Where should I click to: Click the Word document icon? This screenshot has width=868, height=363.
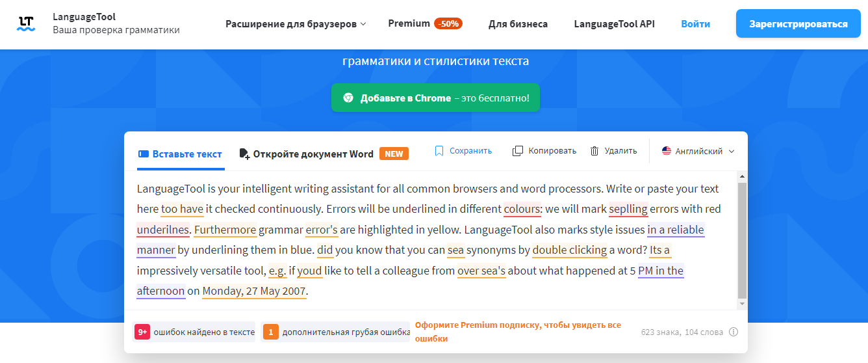pyautogui.click(x=244, y=154)
